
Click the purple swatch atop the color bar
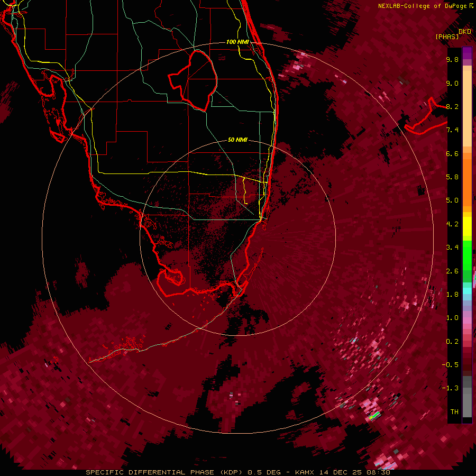coord(467,53)
